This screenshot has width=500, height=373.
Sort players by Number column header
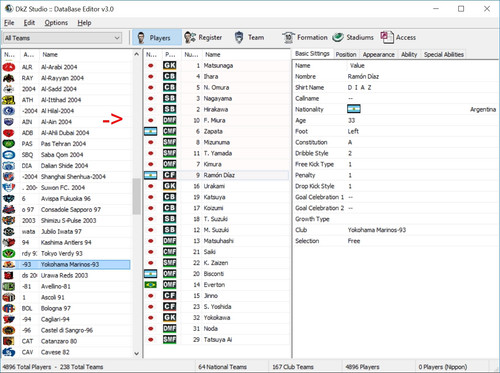click(191, 54)
